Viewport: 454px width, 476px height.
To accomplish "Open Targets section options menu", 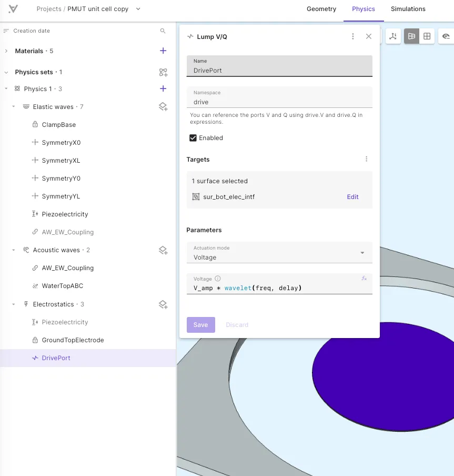I will point(366,159).
